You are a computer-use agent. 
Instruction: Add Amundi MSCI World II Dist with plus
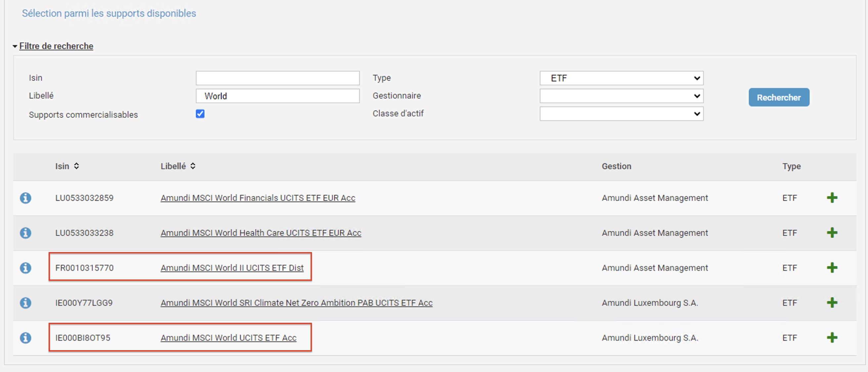tap(832, 268)
